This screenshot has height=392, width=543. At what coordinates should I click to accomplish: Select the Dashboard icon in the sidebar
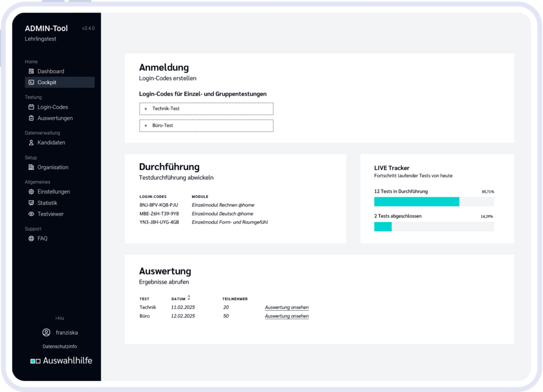(32, 71)
